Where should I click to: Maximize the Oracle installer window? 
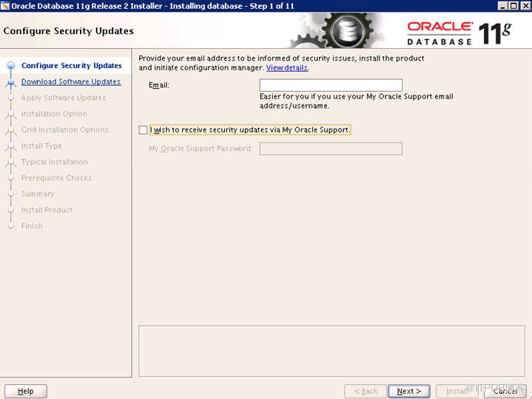(514, 6)
